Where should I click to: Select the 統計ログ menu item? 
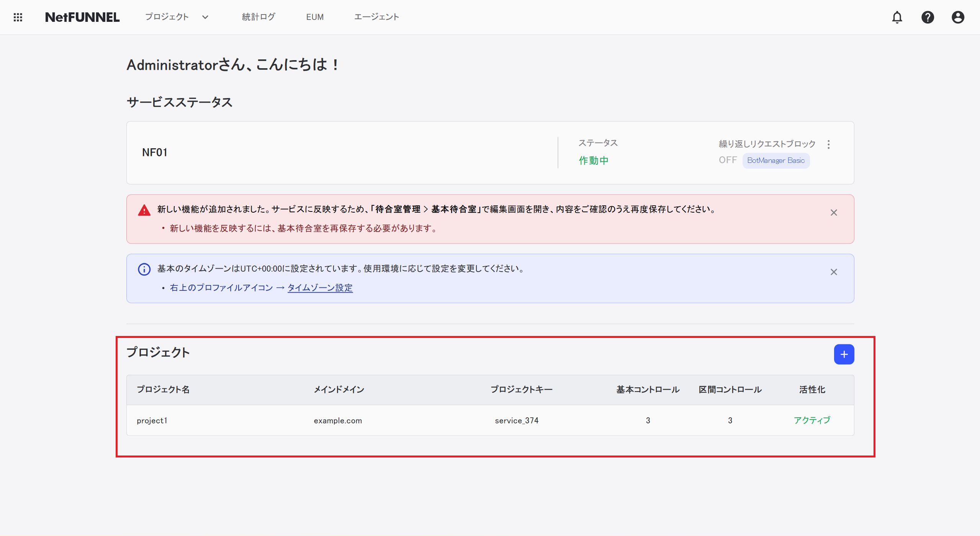pyautogui.click(x=258, y=17)
